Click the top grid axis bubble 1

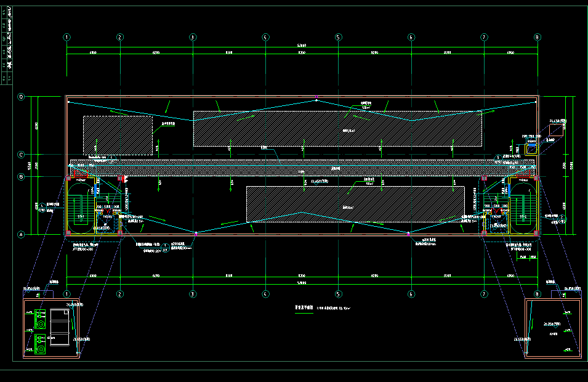(x=66, y=37)
